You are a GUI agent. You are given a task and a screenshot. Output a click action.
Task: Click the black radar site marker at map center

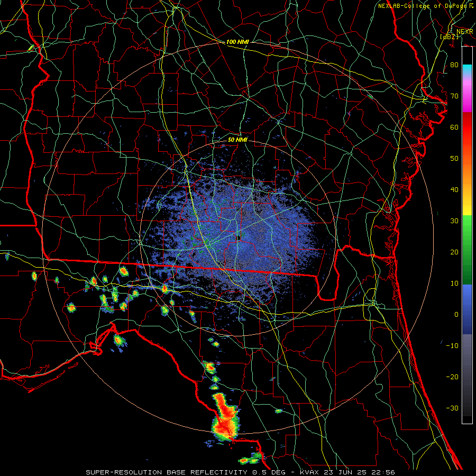click(x=239, y=237)
